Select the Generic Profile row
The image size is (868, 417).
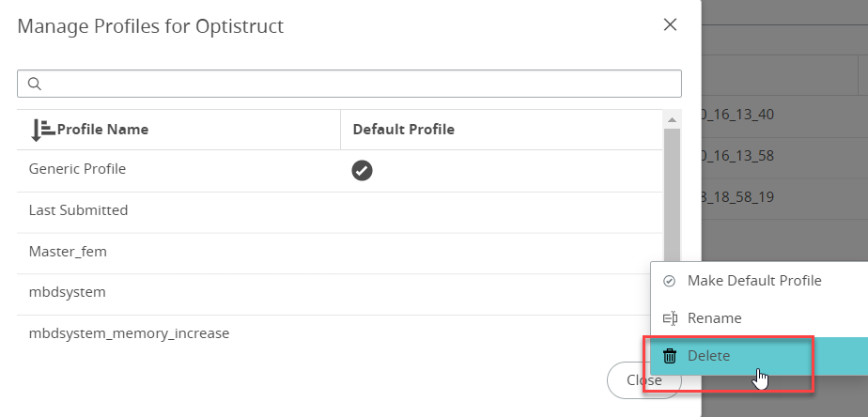click(77, 169)
